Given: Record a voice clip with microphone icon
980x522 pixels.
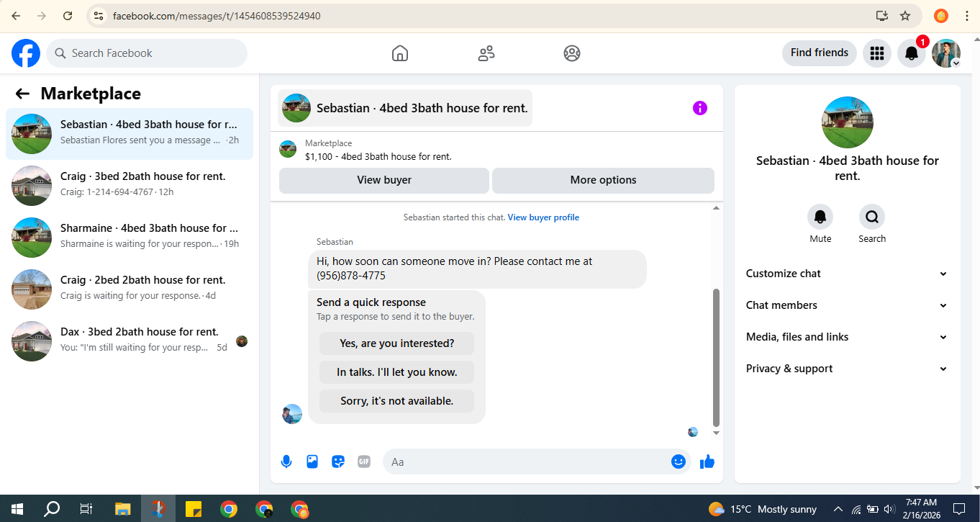Looking at the screenshot, I should (286, 462).
